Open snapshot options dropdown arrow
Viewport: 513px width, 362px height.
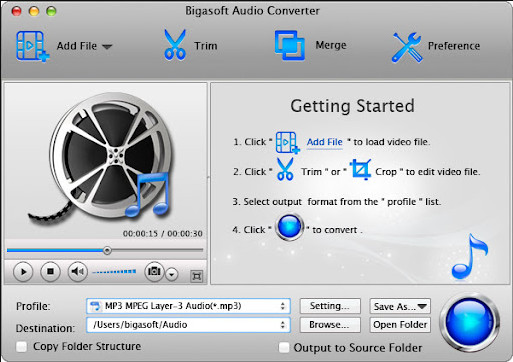click(172, 275)
